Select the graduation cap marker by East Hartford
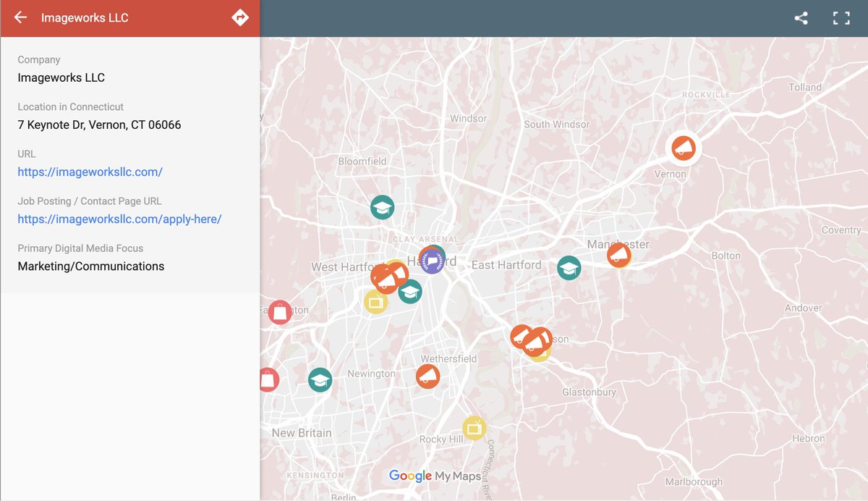The height and width of the screenshot is (501, 868). point(569,268)
